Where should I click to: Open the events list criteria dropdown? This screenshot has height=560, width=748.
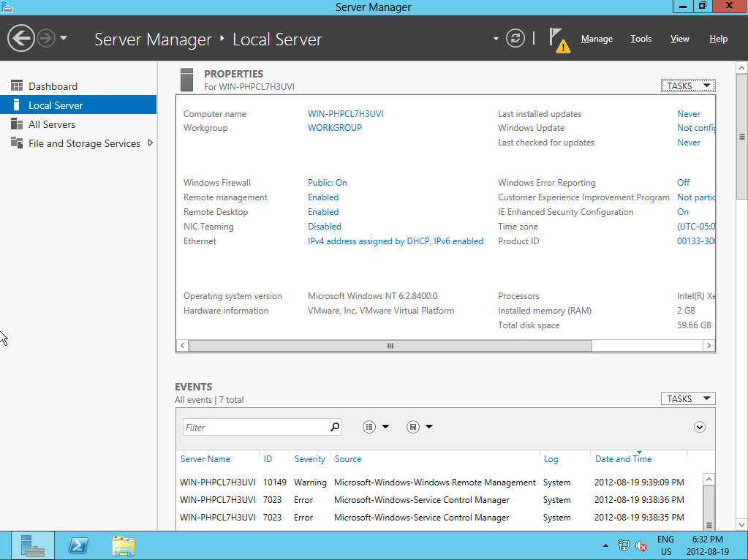[376, 427]
